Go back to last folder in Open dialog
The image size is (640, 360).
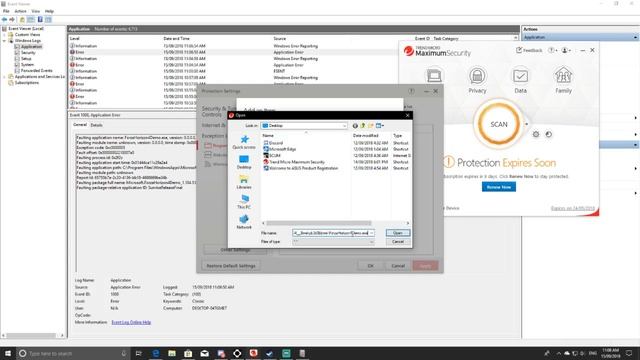coord(355,126)
